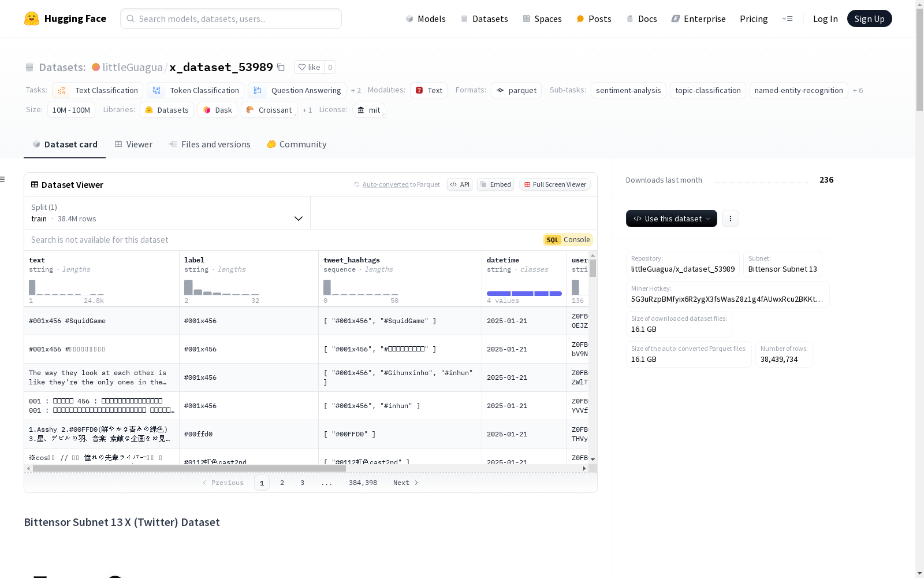Copy dataset name with the copy icon
The width and height of the screenshot is (924, 578).
point(281,67)
